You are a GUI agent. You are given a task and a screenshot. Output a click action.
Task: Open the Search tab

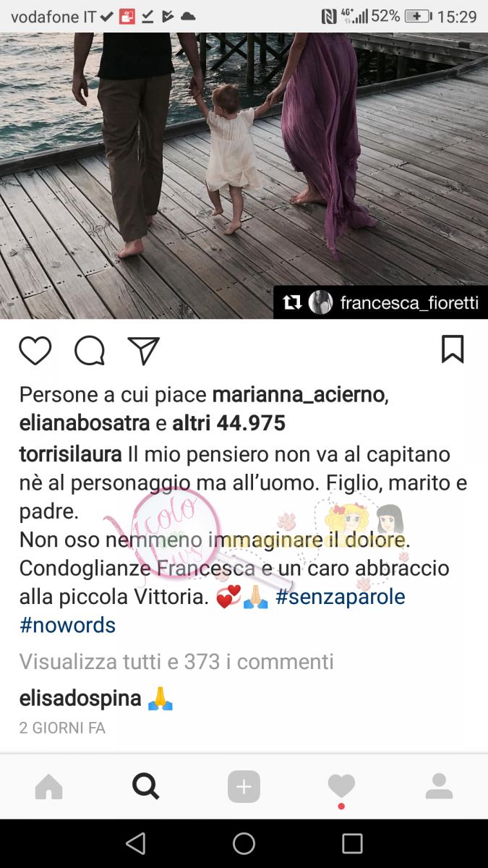click(146, 786)
